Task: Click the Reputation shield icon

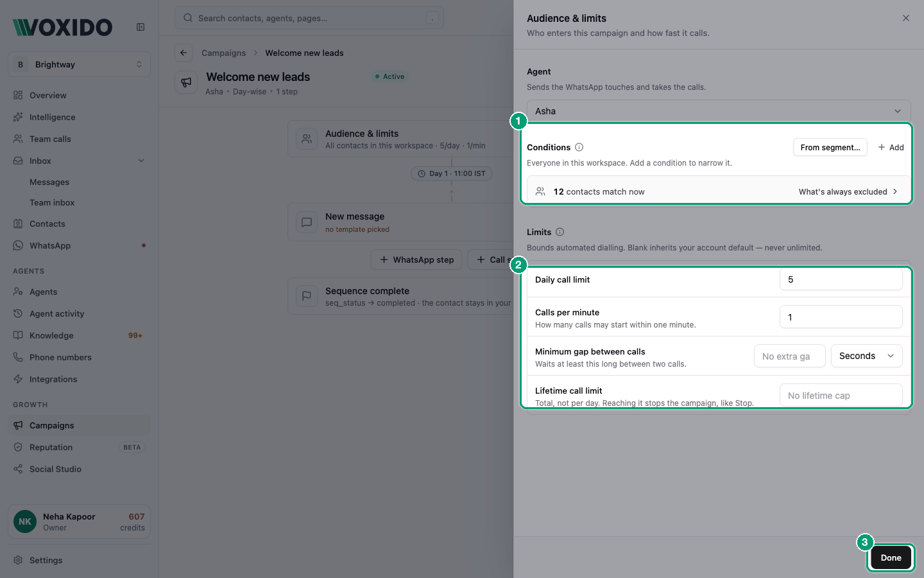Action: [18, 447]
